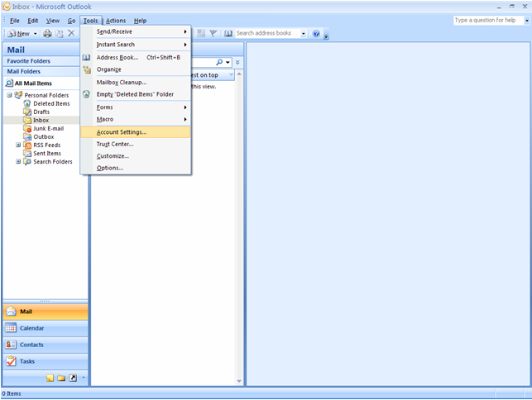532x400 pixels.
Task: Expand the RSS Feeds folder
Action: tap(19, 145)
